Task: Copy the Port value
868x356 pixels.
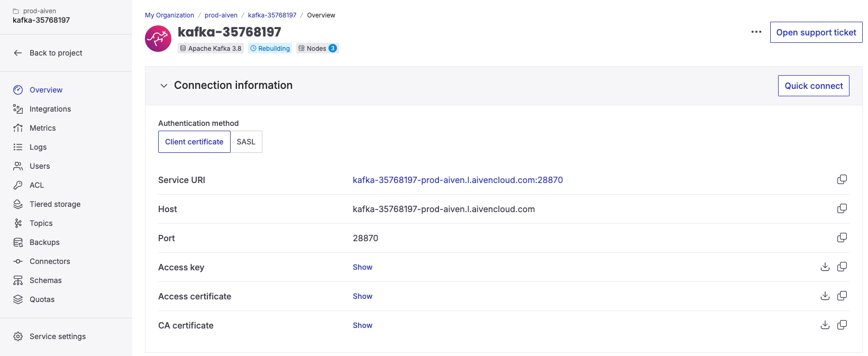Action: (x=842, y=238)
